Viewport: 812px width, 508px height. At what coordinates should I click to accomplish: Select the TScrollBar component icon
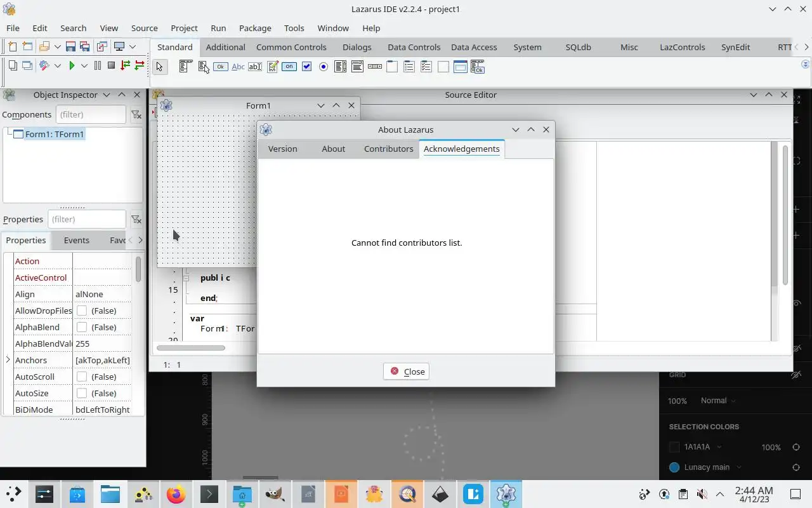[375, 66]
